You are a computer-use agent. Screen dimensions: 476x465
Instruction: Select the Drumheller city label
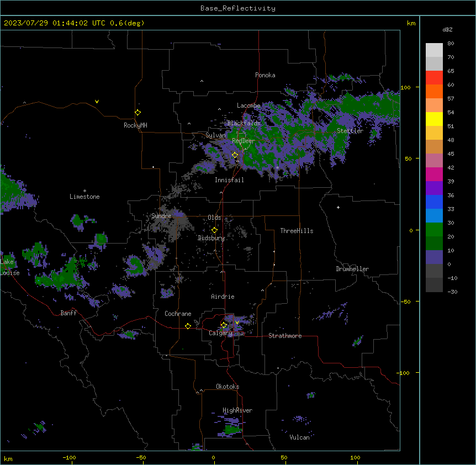pos(352,269)
